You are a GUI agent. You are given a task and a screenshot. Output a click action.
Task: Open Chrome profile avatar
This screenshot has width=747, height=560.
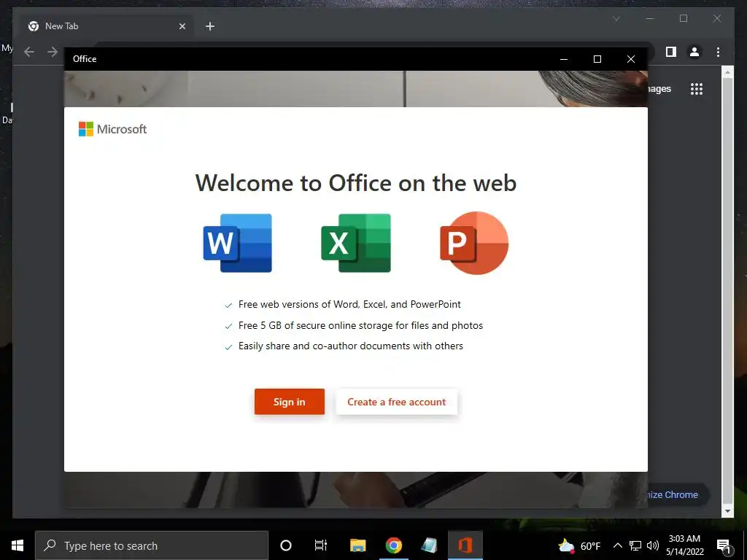pyautogui.click(x=694, y=52)
